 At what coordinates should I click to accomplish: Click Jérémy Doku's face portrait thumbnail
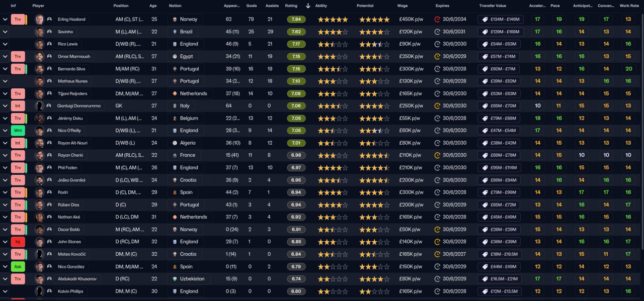click(x=39, y=119)
